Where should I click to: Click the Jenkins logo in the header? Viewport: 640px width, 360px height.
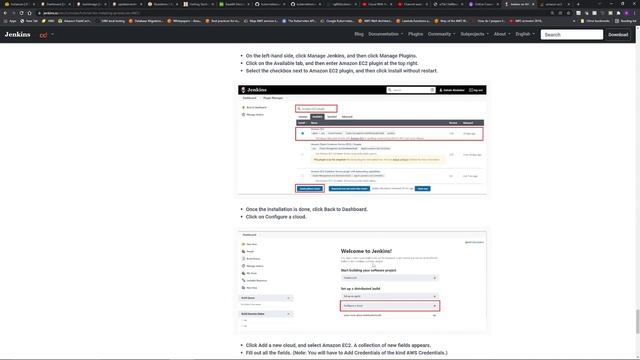click(x=18, y=35)
